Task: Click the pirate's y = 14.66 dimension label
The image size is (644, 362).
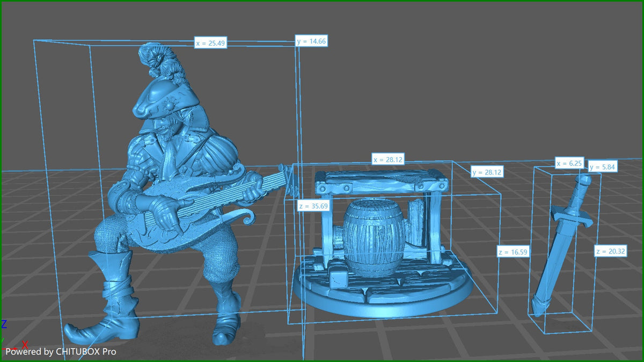Action: pos(311,41)
